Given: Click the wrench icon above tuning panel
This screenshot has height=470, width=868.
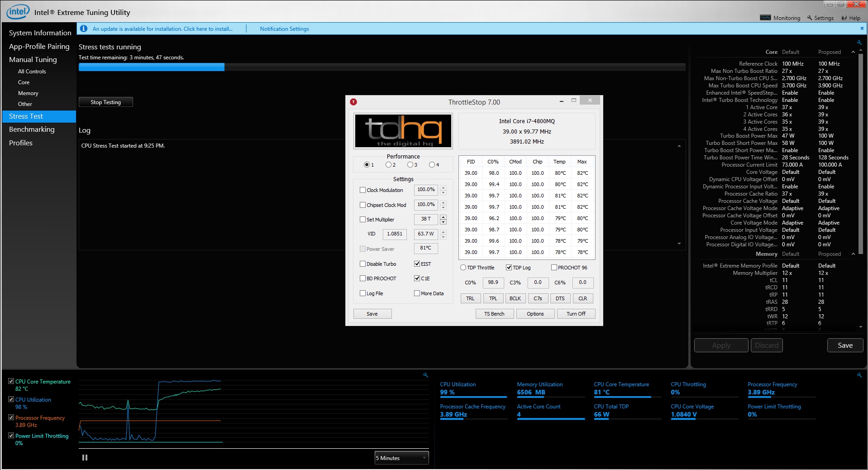Looking at the screenshot, I should pyautogui.click(x=859, y=43).
